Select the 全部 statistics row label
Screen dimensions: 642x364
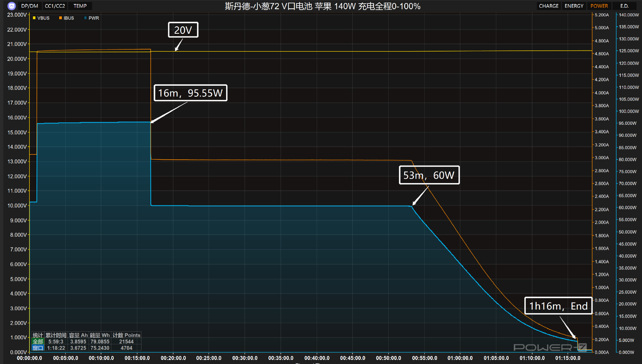38,342
